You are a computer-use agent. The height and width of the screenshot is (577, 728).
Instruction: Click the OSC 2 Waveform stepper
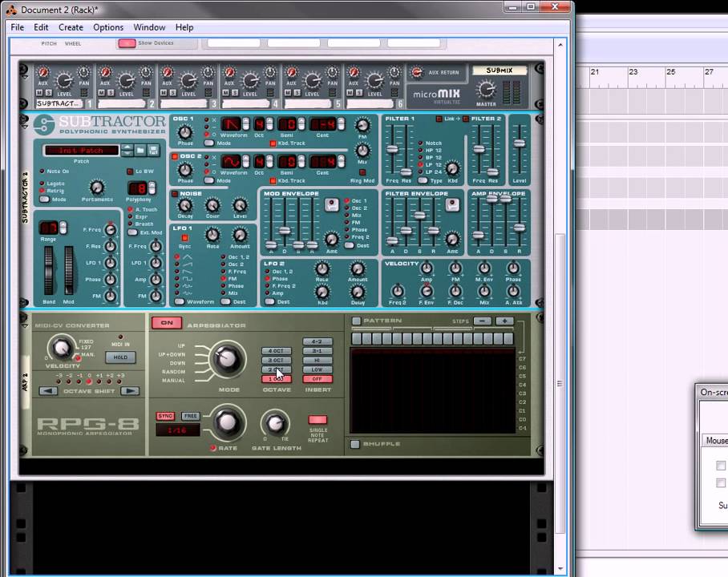tap(245, 162)
